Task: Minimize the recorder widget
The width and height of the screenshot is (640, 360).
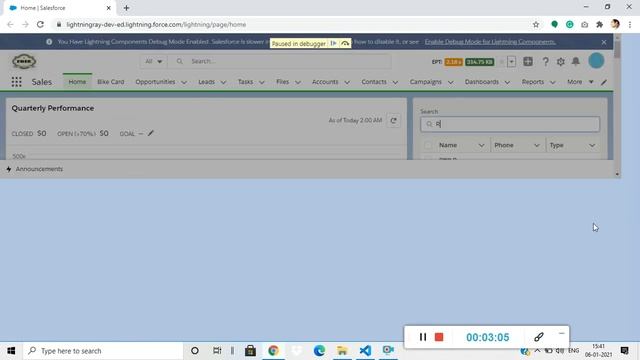Action: point(561,333)
